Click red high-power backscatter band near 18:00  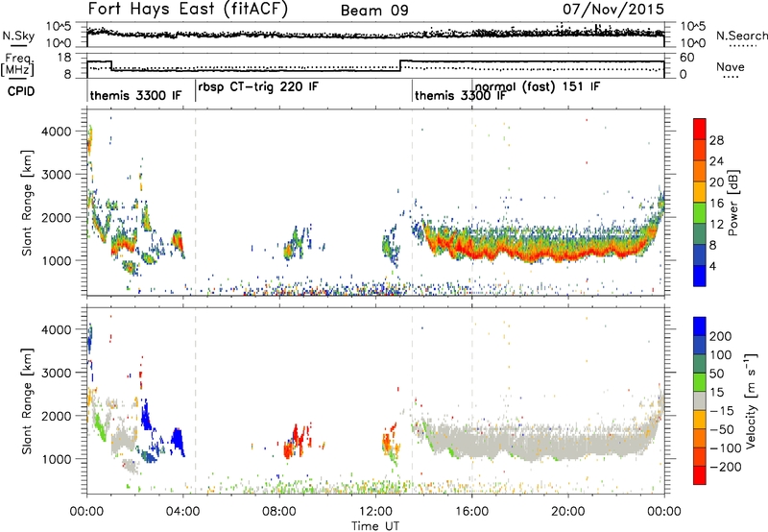tap(519, 254)
